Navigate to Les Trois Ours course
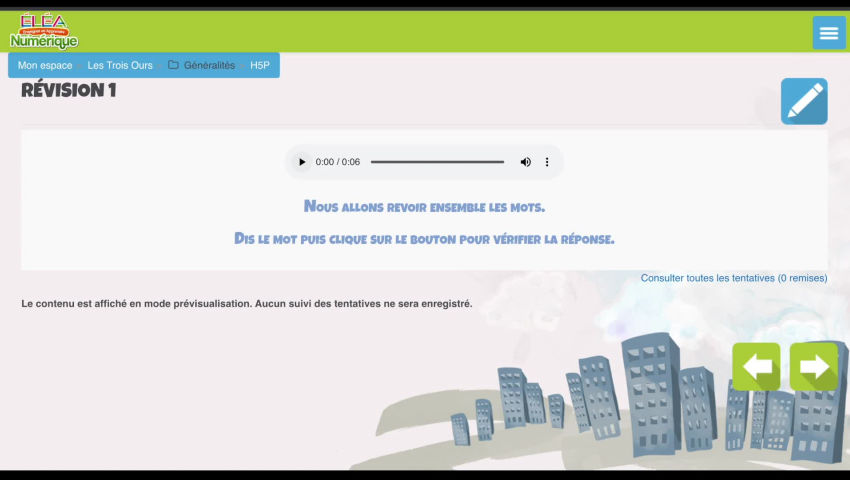This screenshot has width=850, height=480. [x=120, y=65]
